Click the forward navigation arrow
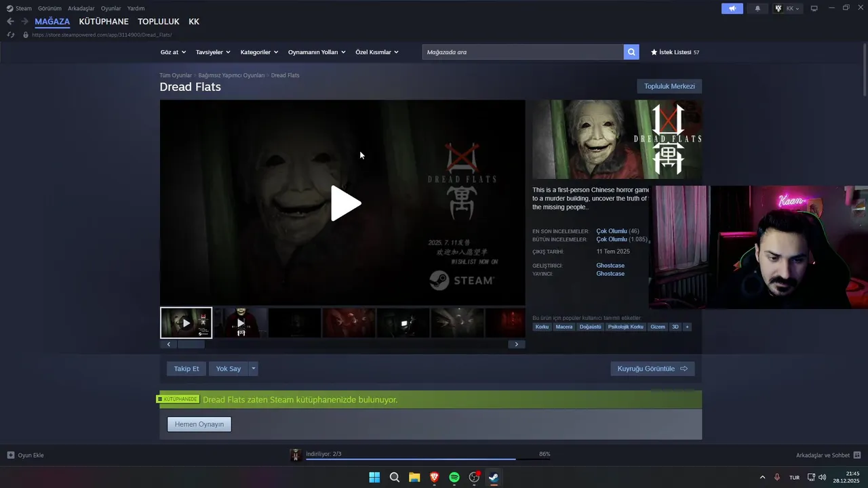 pos(24,22)
